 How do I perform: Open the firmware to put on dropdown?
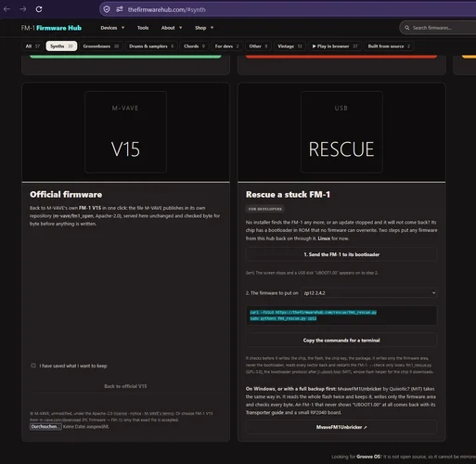[x=369, y=293]
